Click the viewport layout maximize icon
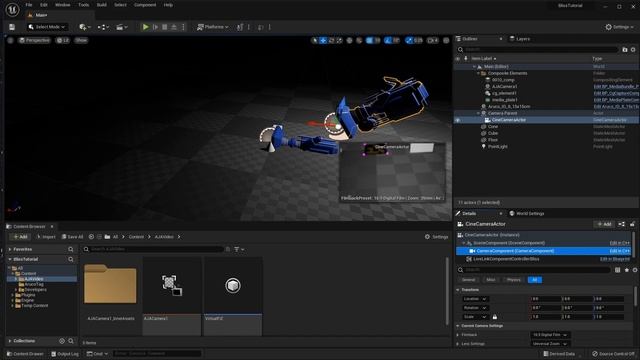Screen dimensions: 640x360 (446, 40)
